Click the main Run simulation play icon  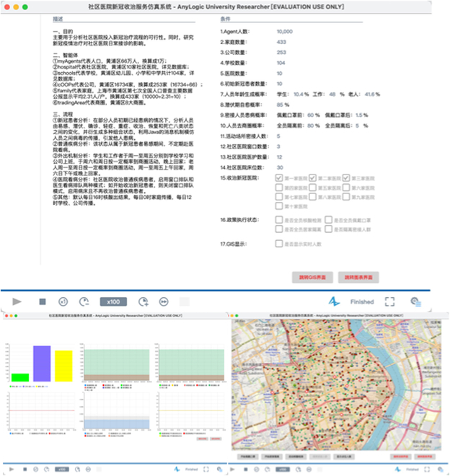(x=17, y=301)
